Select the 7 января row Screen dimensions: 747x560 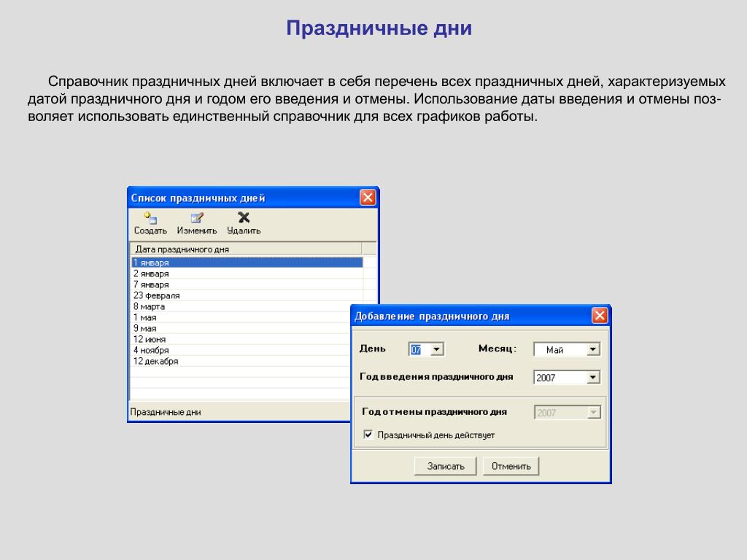click(x=247, y=284)
